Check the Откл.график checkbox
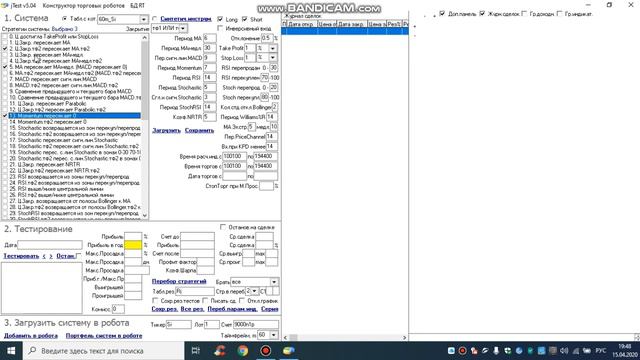Viewport: 640px width, 360px height. 242,300
